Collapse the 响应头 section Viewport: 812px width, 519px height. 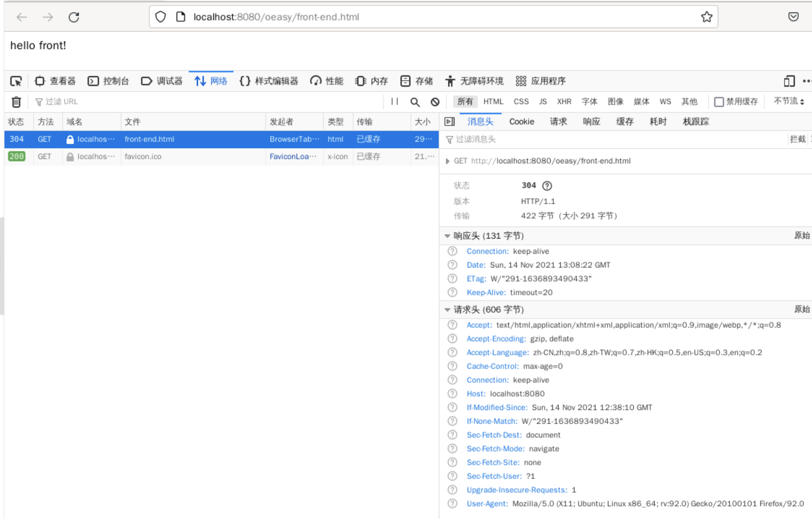(447, 236)
